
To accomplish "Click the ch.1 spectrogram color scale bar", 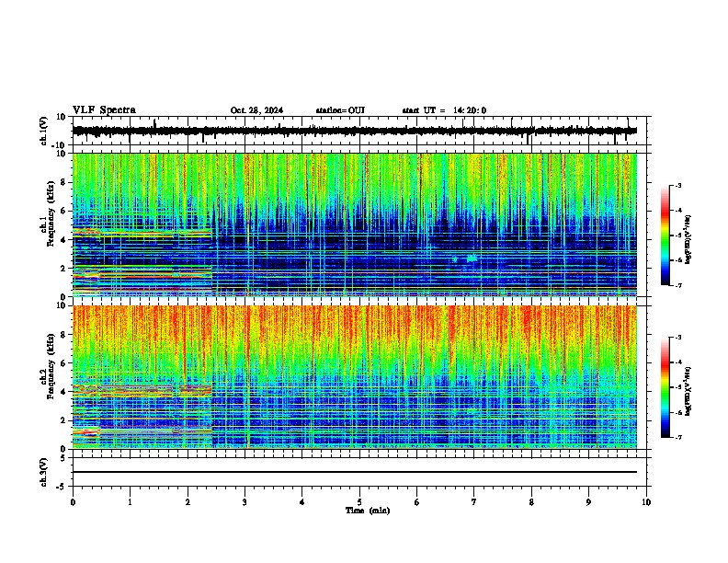I will coord(665,236).
